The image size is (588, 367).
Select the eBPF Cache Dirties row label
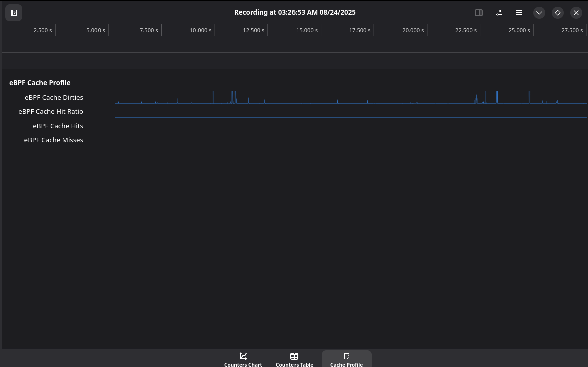54,97
